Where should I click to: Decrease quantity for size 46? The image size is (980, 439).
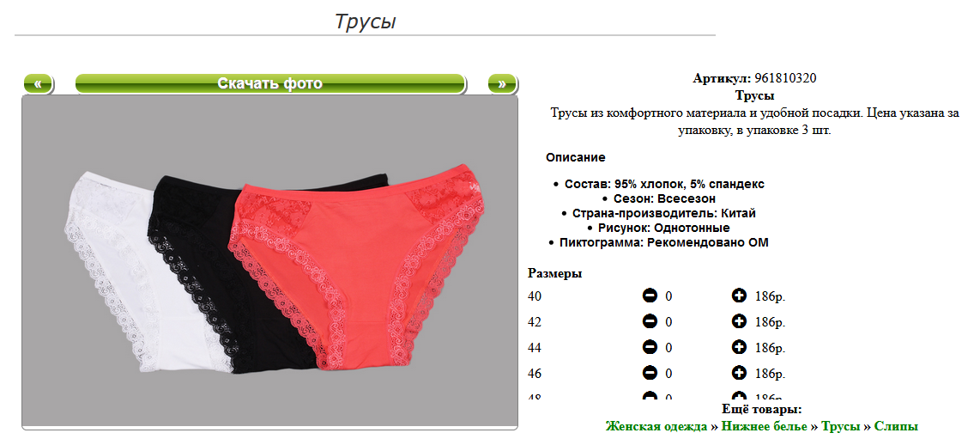pos(650,374)
